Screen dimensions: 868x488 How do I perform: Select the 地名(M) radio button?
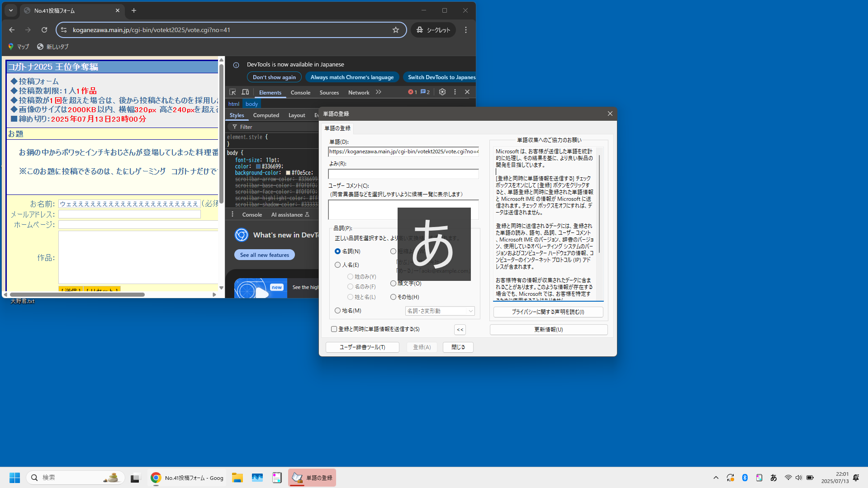point(337,311)
